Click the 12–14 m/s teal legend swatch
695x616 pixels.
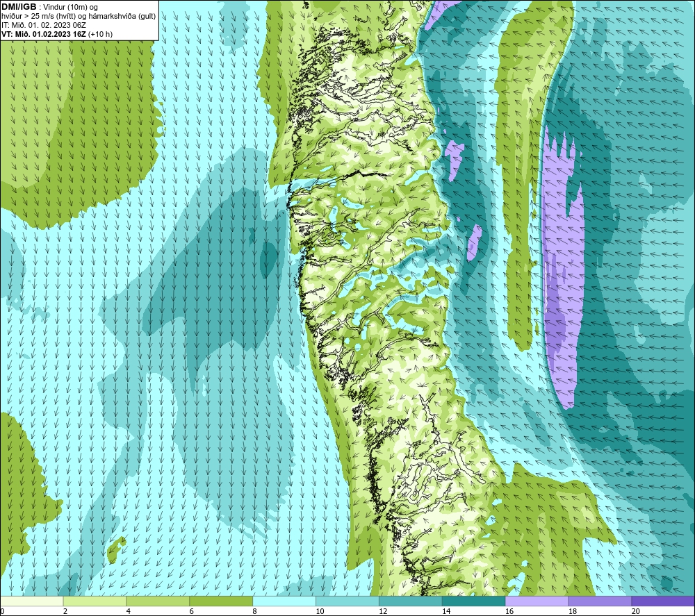click(x=411, y=601)
